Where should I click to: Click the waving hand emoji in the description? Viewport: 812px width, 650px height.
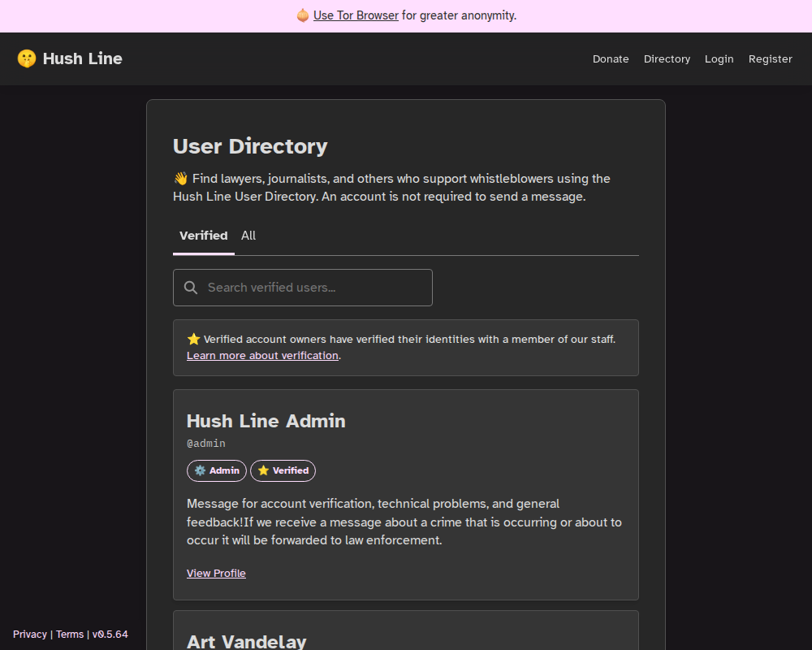point(179,178)
